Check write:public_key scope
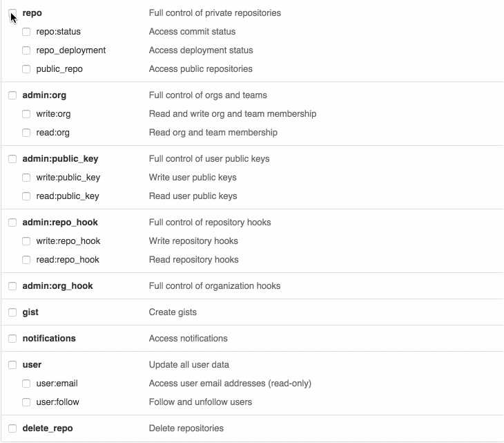The height and width of the screenshot is (443, 504). (26, 178)
